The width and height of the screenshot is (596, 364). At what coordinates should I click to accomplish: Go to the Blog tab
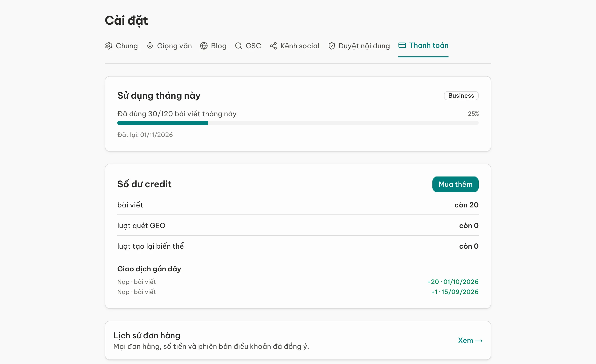point(213,46)
